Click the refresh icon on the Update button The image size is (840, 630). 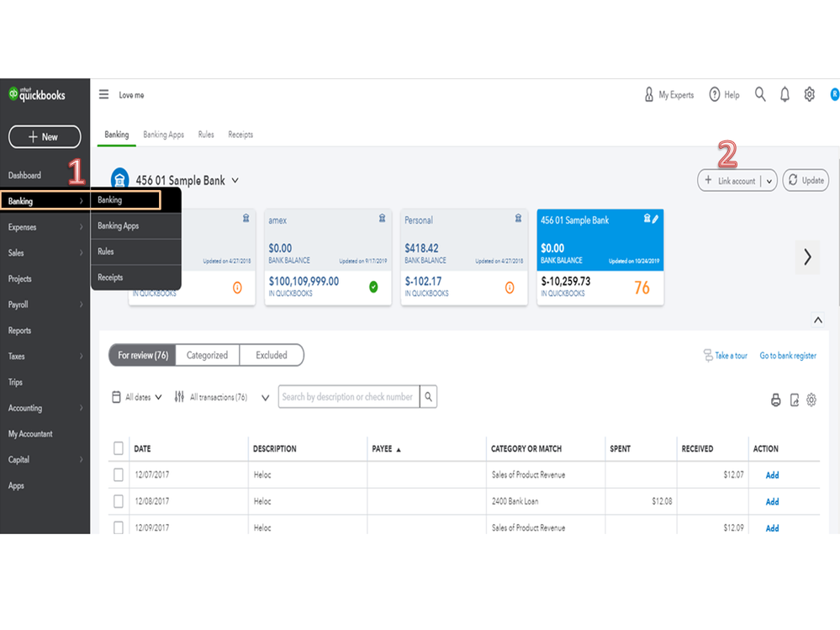tap(793, 180)
